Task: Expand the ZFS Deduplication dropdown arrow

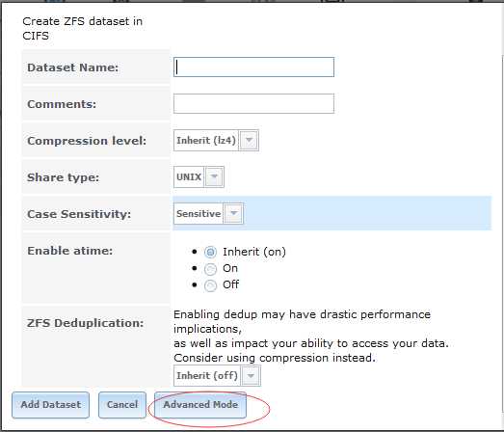Action: pyautogui.click(x=251, y=375)
